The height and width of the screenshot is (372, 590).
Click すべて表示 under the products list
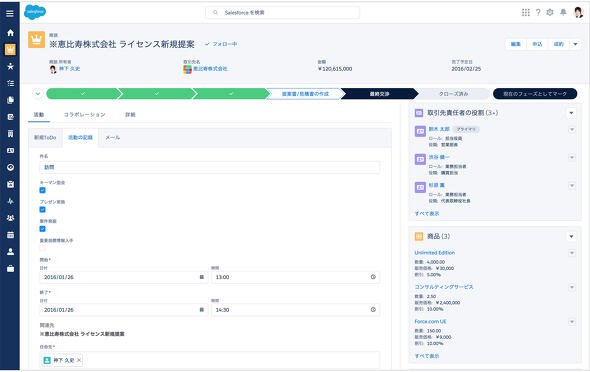pyautogui.click(x=427, y=356)
